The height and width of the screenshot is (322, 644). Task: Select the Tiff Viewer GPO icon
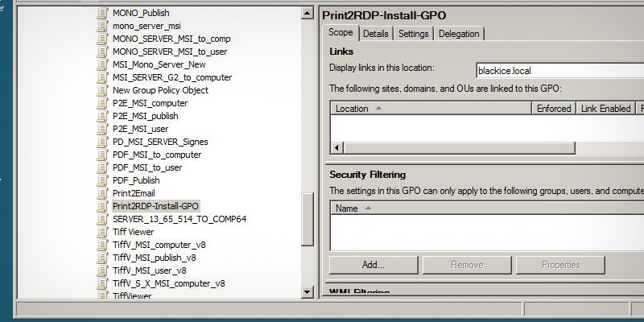[102, 232]
